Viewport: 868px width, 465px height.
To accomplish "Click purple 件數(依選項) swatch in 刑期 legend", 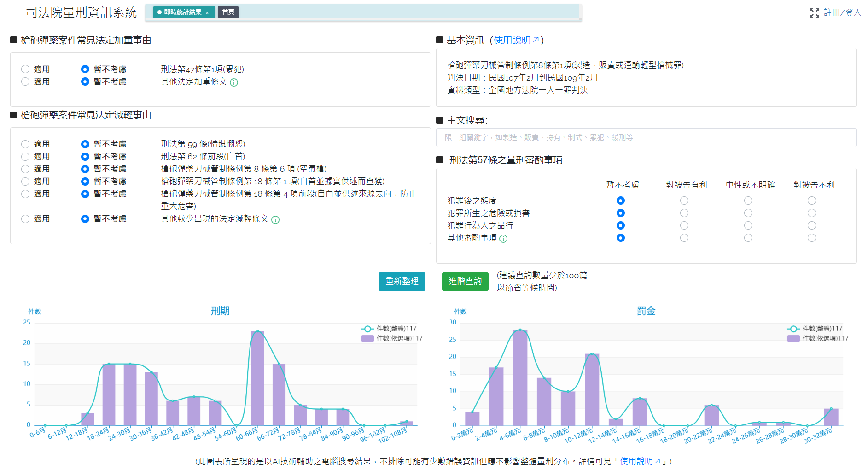I will [367, 338].
